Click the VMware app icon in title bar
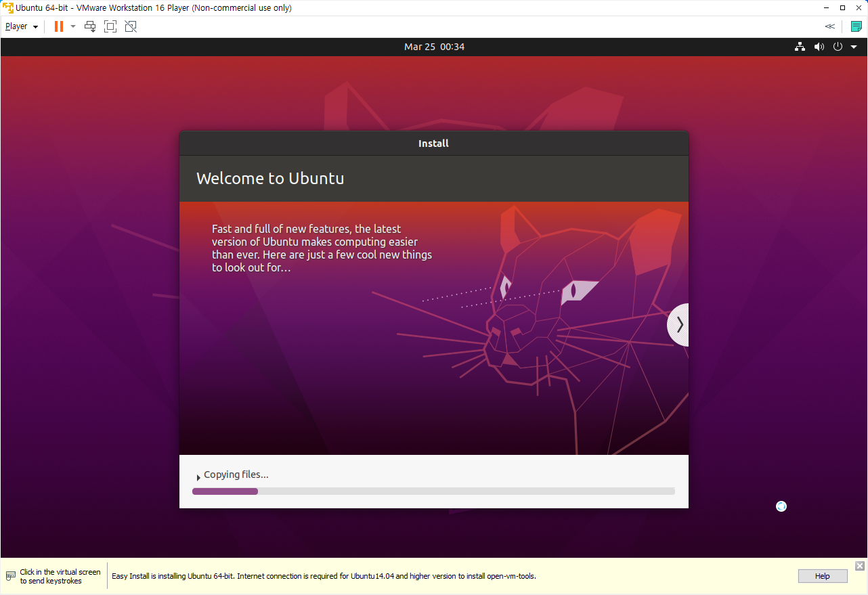Viewport: 868px width, 595px height. tap(7, 8)
